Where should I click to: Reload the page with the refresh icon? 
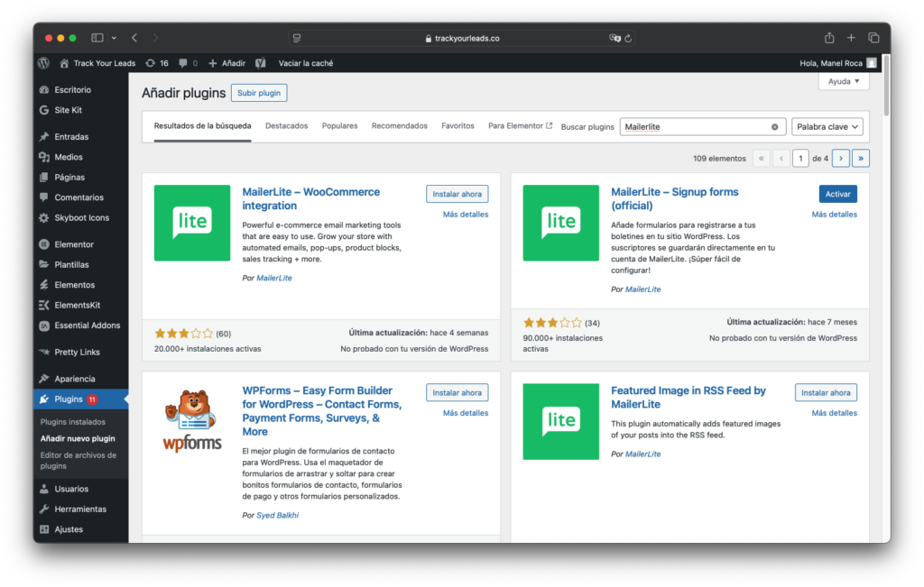(628, 38)
